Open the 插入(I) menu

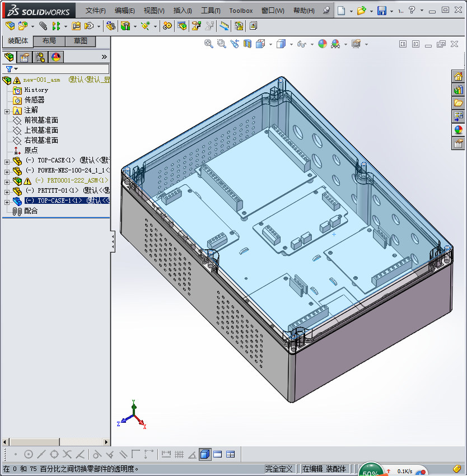tap(183, 11)
